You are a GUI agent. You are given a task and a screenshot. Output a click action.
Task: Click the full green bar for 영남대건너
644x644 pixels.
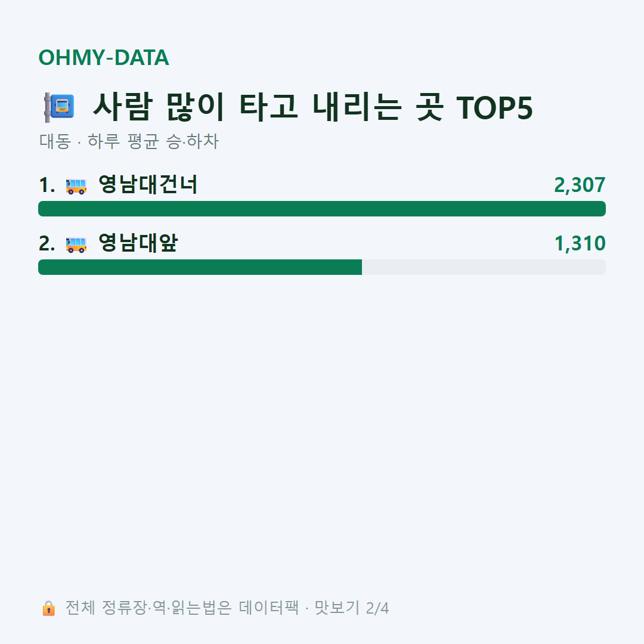pyautogui.click(x=322, y=209)
